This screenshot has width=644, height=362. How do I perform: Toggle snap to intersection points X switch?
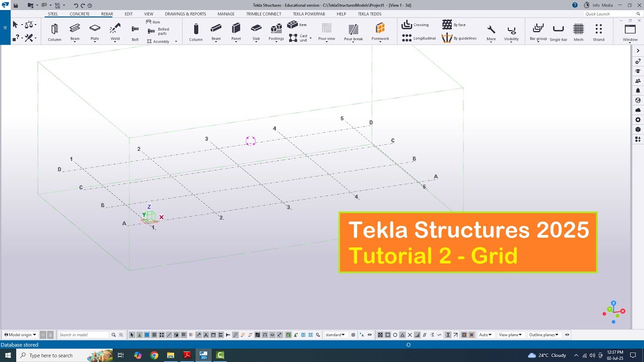click(x=410, y=335)
